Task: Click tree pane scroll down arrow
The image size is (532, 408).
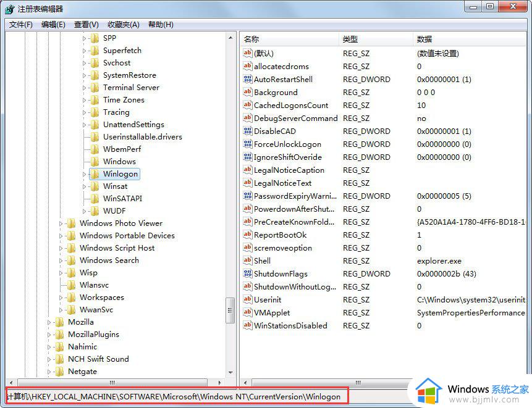Action: (x=230, y=372)
